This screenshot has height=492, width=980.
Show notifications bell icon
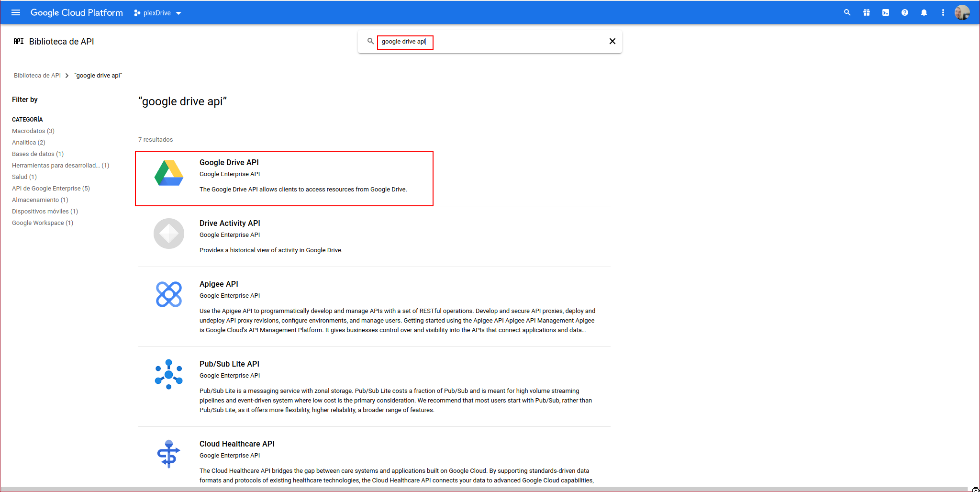pyautogui.click(x=924, y=12)
